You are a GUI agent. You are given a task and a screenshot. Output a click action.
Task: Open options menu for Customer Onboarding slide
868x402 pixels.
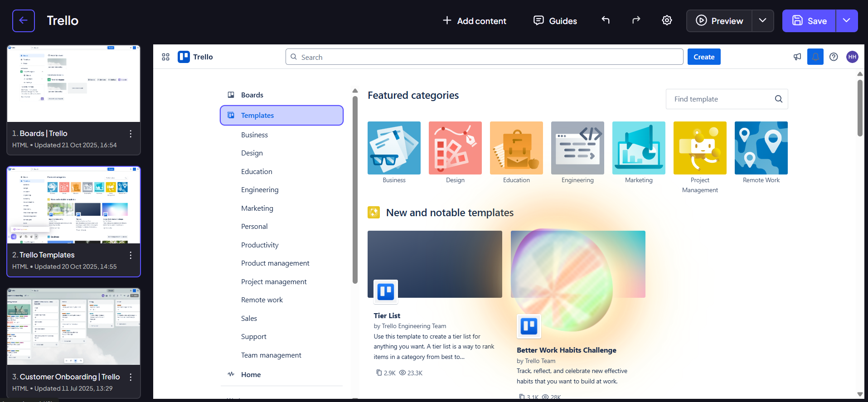coord(131,377)
